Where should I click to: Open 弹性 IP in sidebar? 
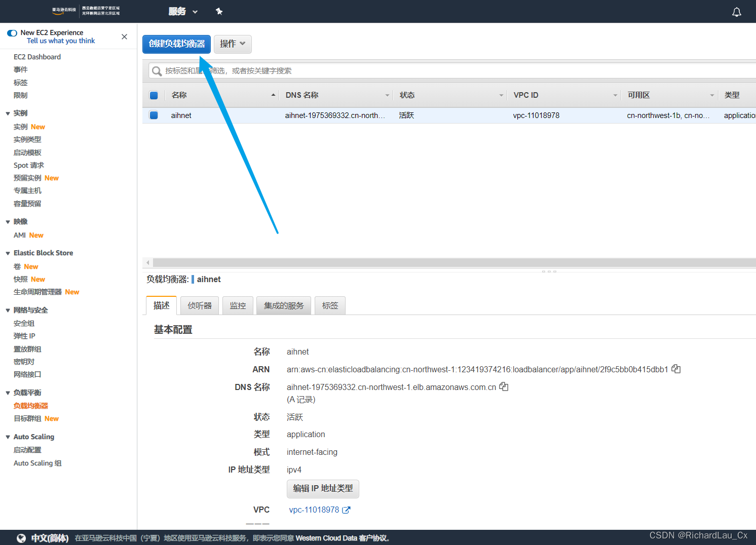tap(24, 336)
